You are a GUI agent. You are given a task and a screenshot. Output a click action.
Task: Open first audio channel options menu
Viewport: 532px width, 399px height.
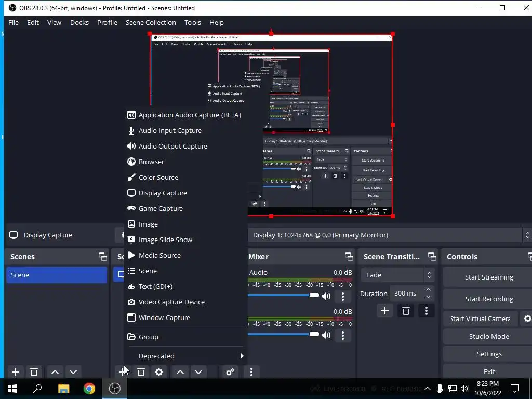coord(343,296)
